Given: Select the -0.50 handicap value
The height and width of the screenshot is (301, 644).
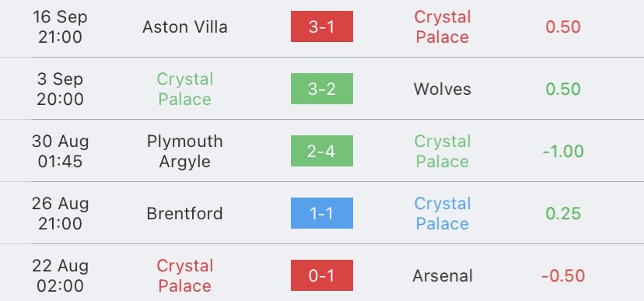Looking at the screenshot, I should tap(563, 276).
